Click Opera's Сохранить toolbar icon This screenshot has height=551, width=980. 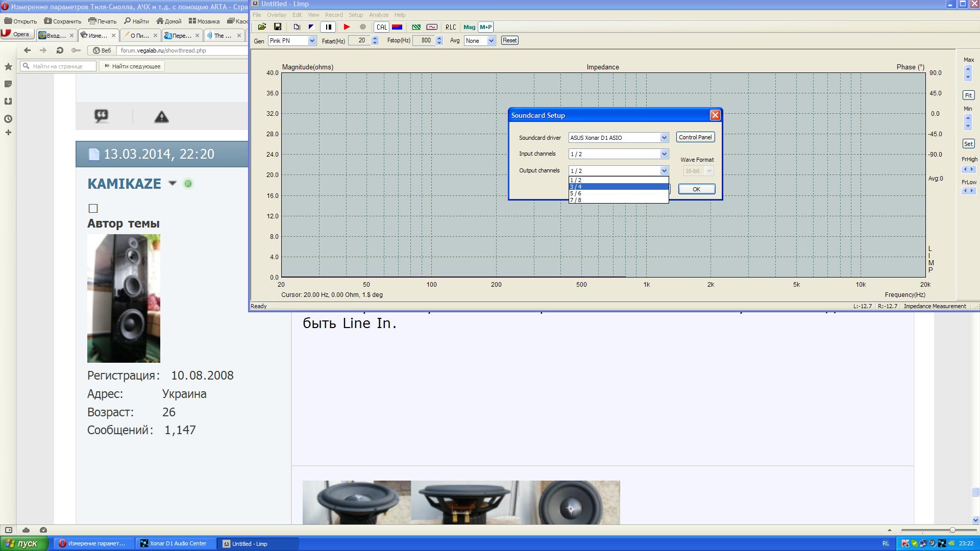click(63, 21)
